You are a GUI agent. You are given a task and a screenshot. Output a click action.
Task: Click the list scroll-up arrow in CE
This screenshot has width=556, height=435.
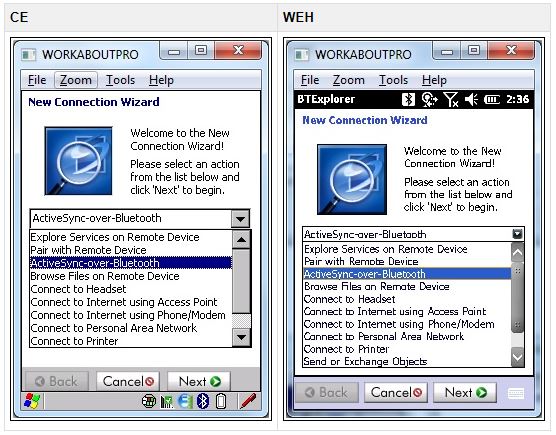pos(241,240)
